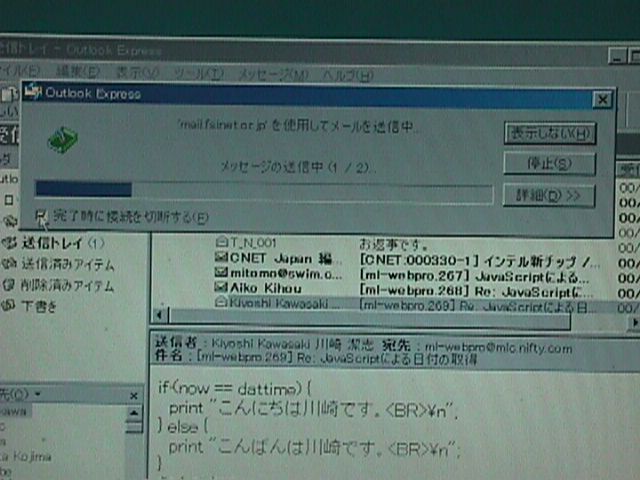This screenshot has height=480, width=640.
Task: Click the subject お返事です。
Action: point(393,244)
